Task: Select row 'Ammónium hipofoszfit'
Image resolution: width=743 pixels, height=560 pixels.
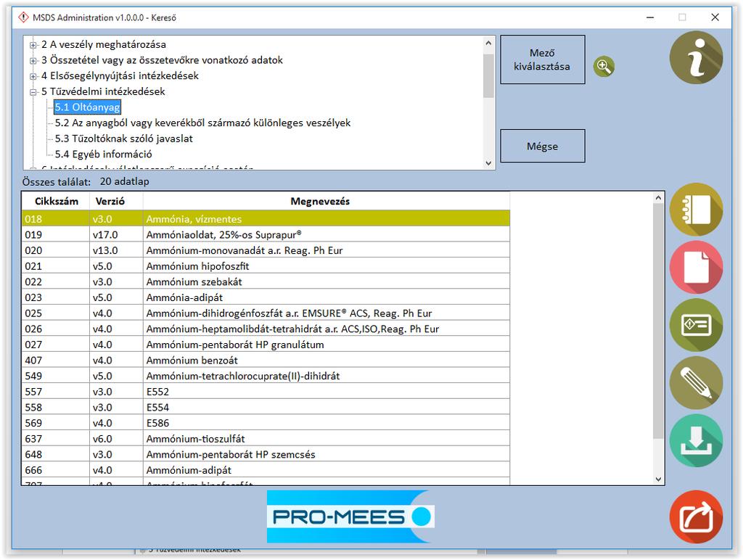Action: click(266, 265)
